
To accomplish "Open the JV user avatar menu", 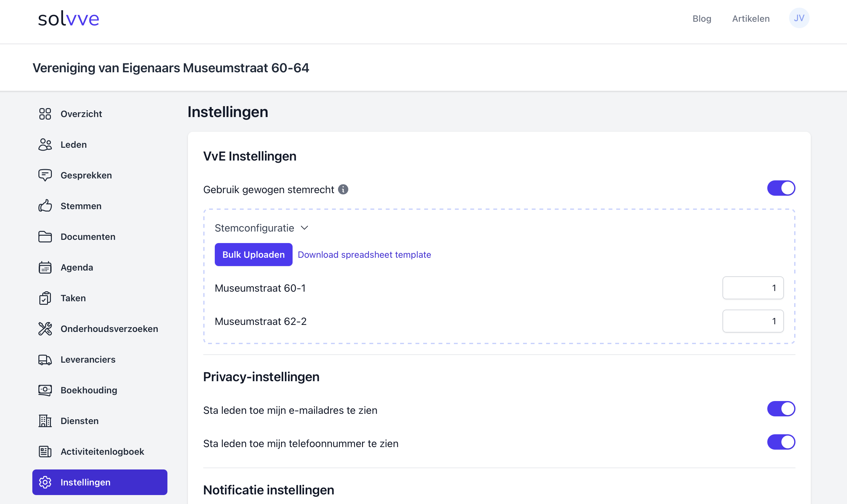I will [x=799, y=18].
